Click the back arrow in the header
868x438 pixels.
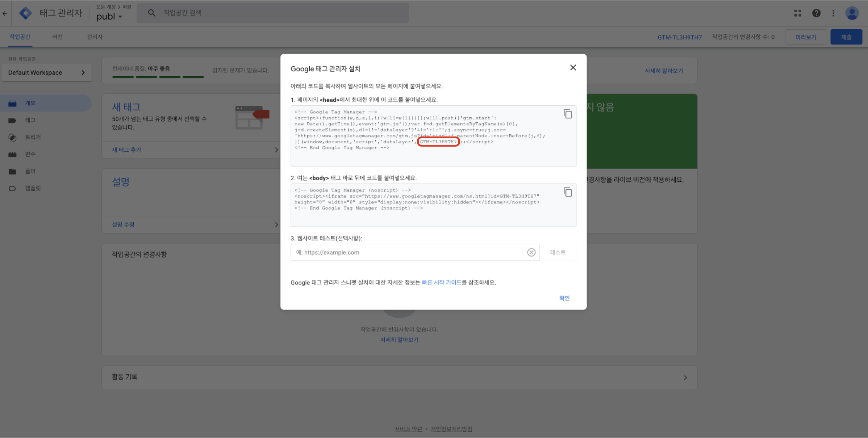pos(5,13)
